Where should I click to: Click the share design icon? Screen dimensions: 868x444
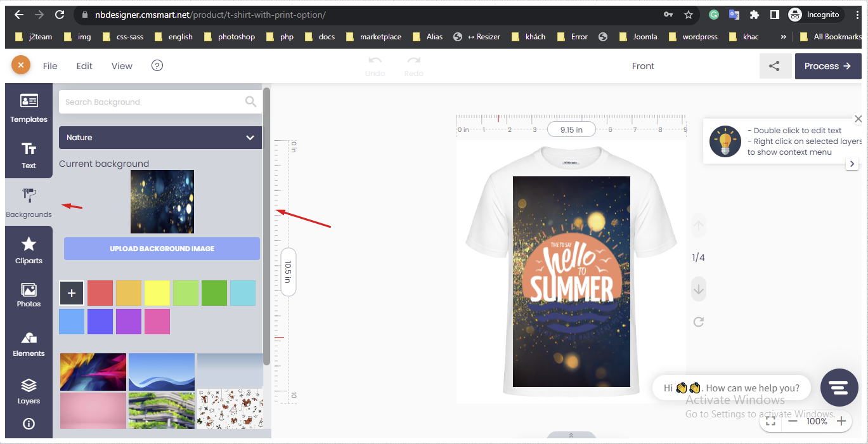[x=775, y=66]
